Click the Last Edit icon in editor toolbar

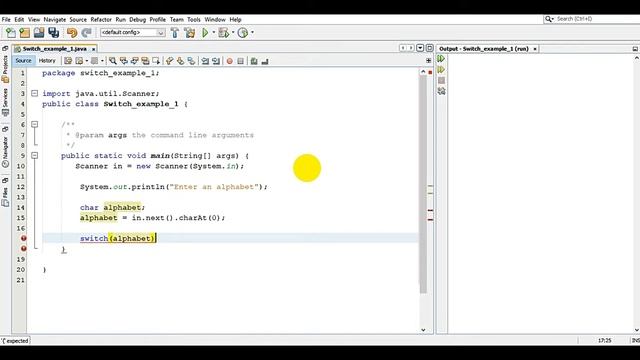click(x=68, y=61)
